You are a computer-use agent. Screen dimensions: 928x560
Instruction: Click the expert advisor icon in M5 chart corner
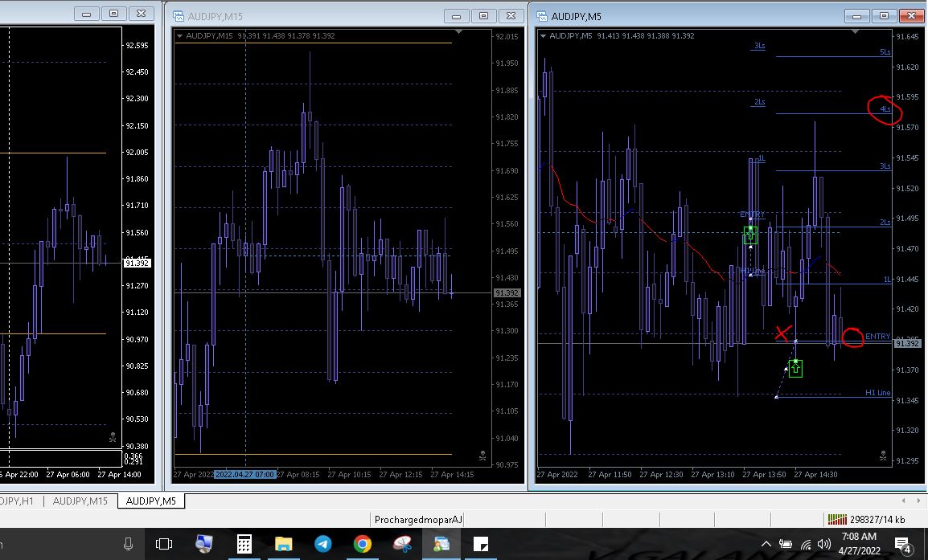[883, 457]
